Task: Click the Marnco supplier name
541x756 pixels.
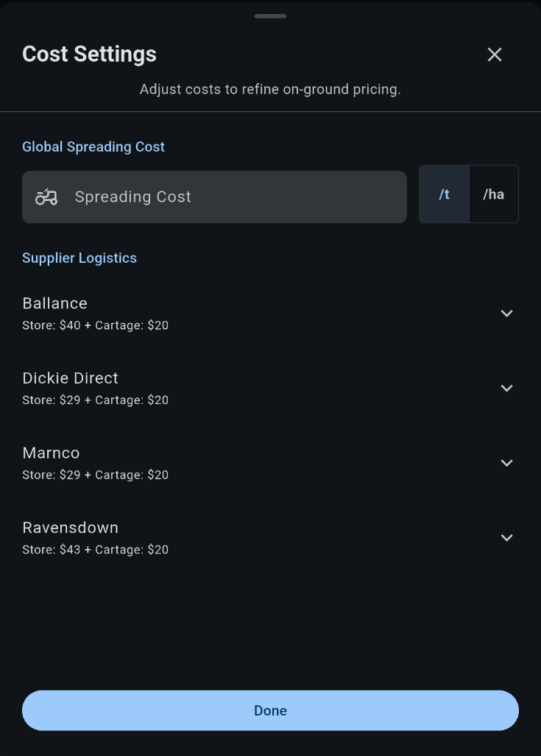Action: [51, 453]
